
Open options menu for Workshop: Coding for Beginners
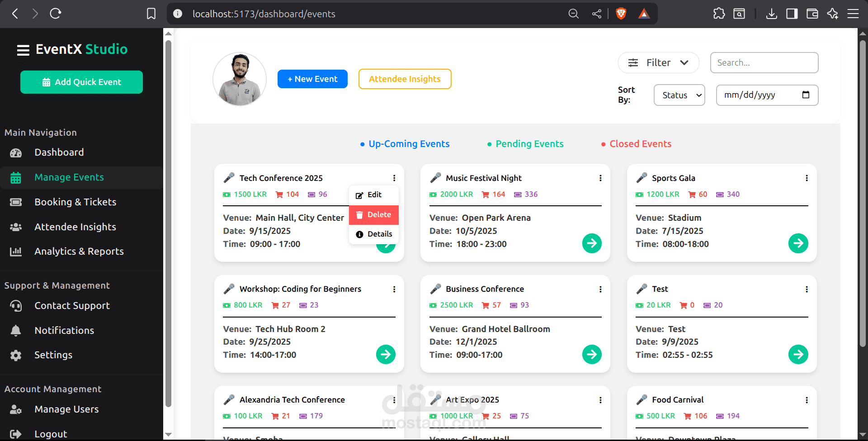tap(394, 289)
